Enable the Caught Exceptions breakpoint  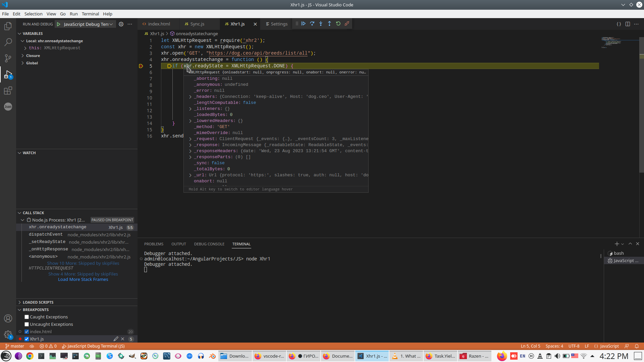point(26,317)
